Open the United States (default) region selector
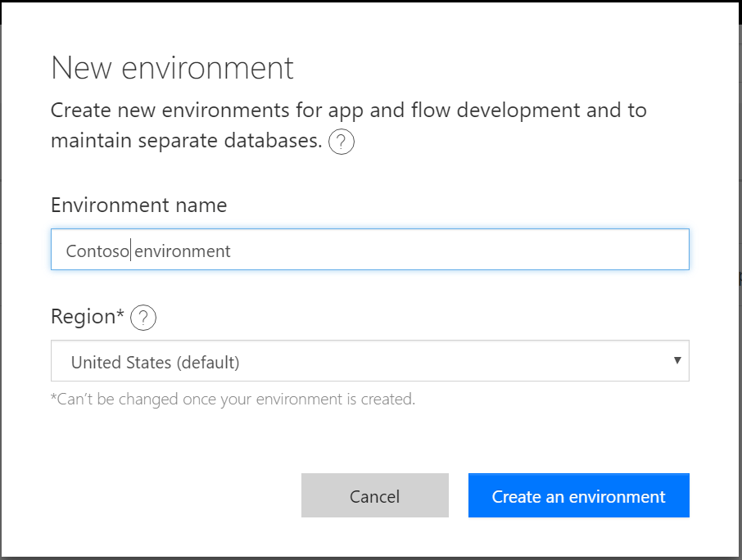 pyautogui.click(x=369, y=361)
